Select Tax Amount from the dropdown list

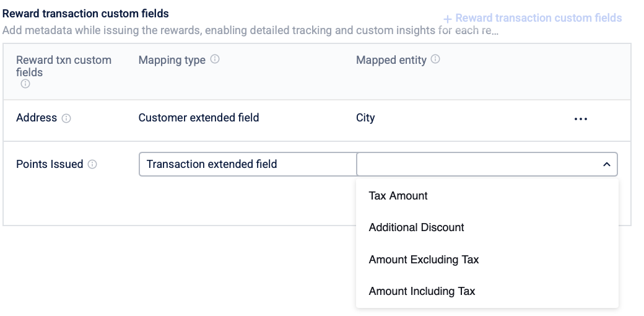[398, 196]
